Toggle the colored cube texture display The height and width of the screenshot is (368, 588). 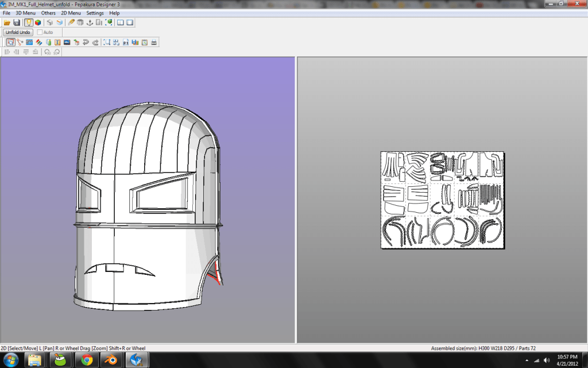[x=38, y=22]
